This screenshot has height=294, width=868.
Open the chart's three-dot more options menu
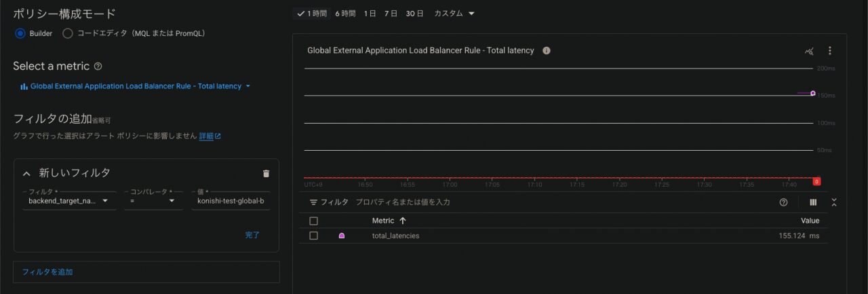(x=829, y=51)
